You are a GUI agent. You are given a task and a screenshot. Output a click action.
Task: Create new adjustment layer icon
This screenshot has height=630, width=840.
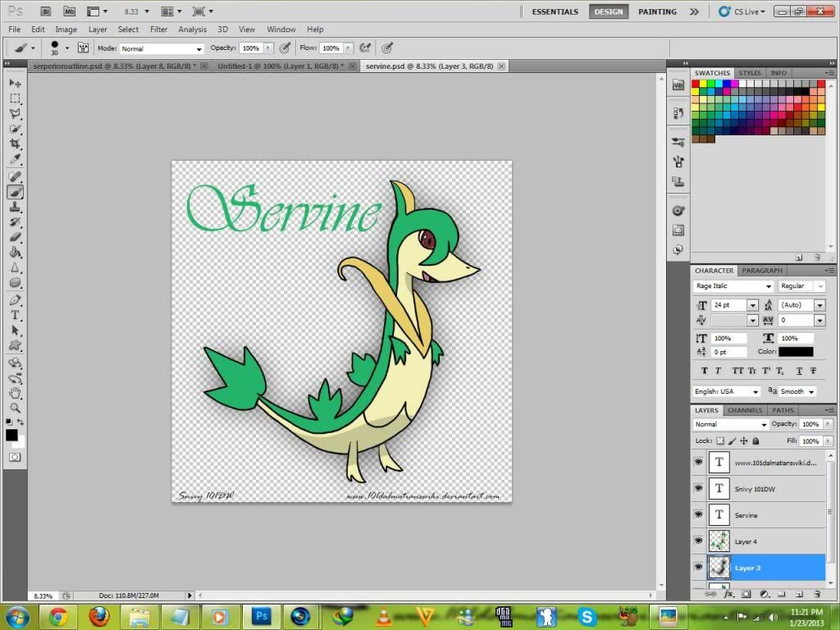[x=765, y=594]
